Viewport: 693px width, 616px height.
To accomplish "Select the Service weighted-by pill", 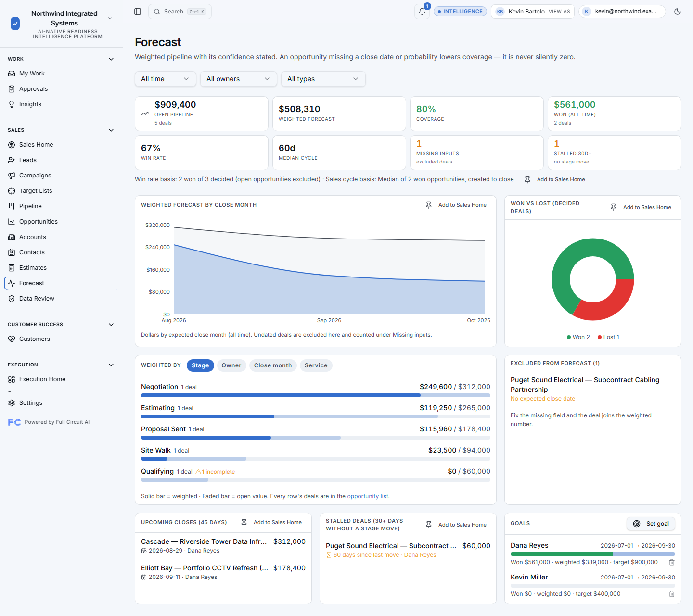I will (316, 365).
